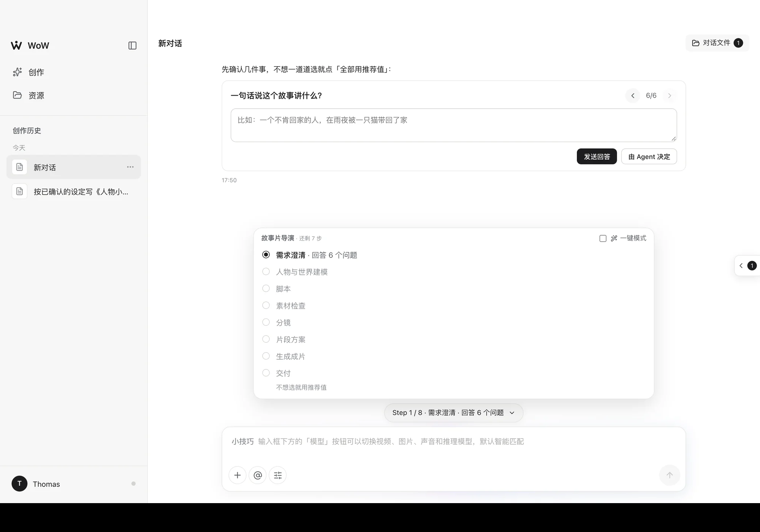Screen dimensions: 760x532
Task: Go to previous question arrow
Action: click(x=633, y=96)
